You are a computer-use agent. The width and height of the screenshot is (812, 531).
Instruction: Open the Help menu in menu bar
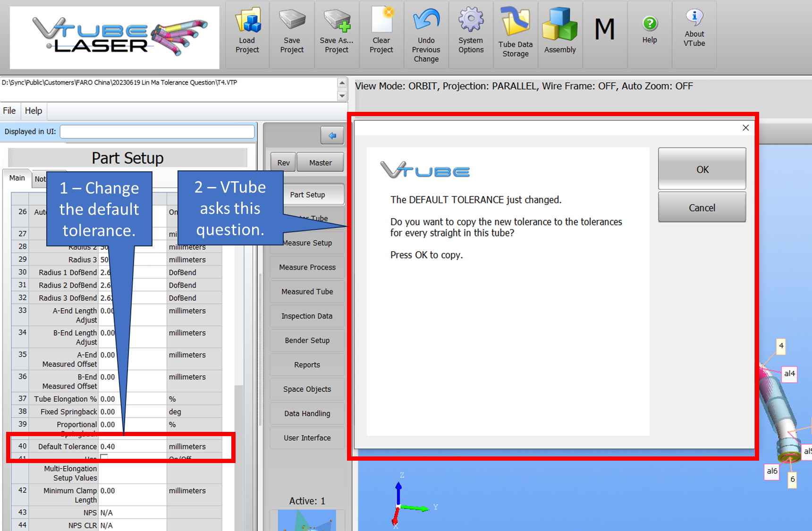(34, 110)
